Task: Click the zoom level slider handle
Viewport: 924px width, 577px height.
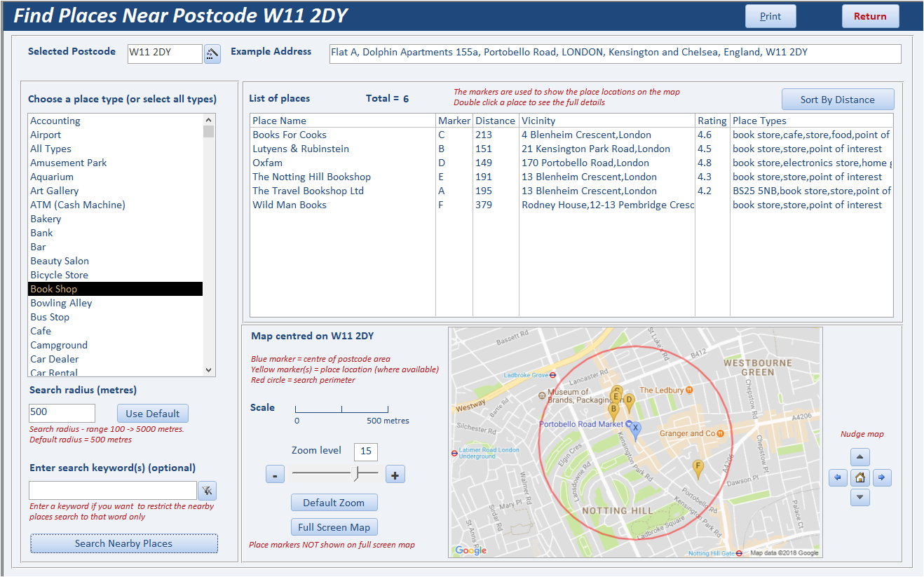Action: tap(357, 475)
